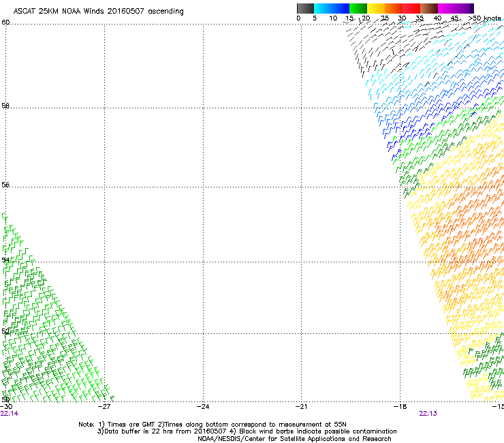Click the red 30-35 knots color band
The image size is (504, 443).
coord(411,8)
